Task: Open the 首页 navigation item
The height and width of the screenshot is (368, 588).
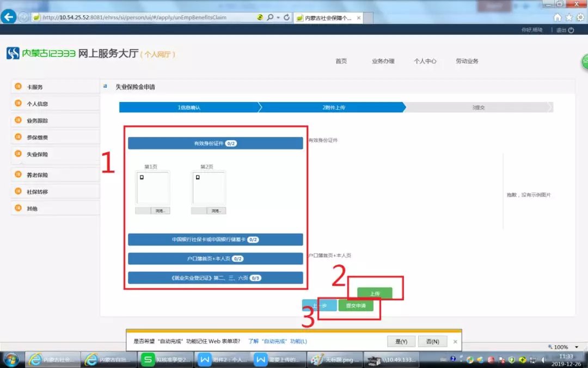Action: pyautogui.click(x=341, y=61)
